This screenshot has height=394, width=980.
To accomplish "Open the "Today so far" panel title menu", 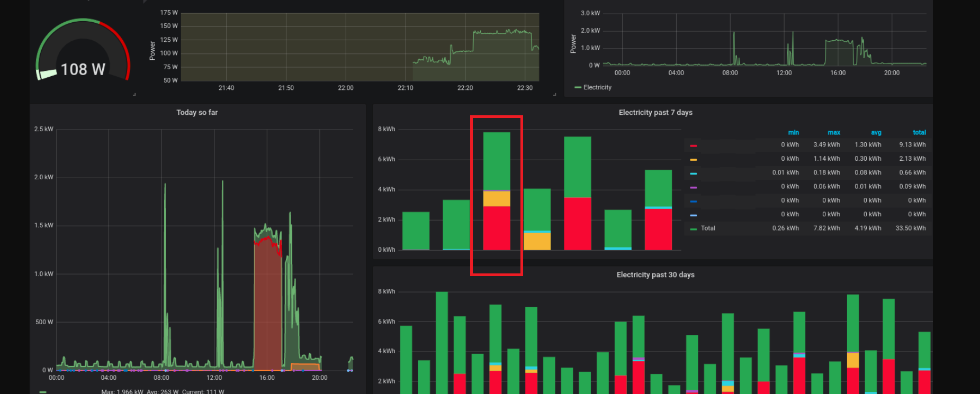I will 197,113.
